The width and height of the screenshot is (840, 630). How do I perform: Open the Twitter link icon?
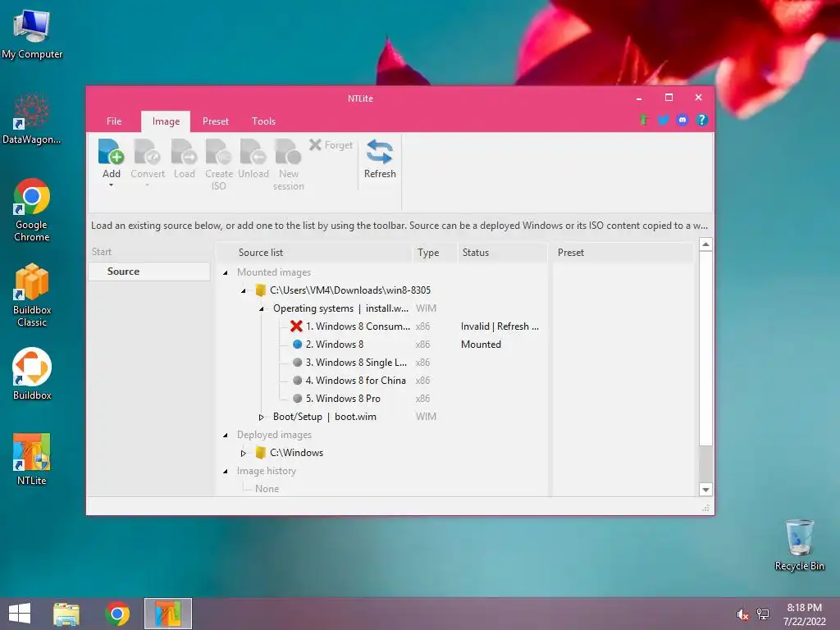click(x=663, y=120)
